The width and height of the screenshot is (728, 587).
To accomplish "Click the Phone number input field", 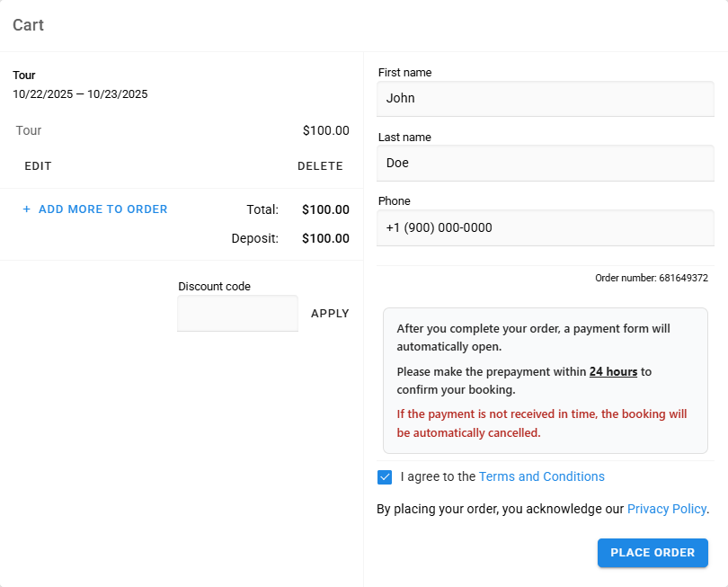I will point(545,228).
